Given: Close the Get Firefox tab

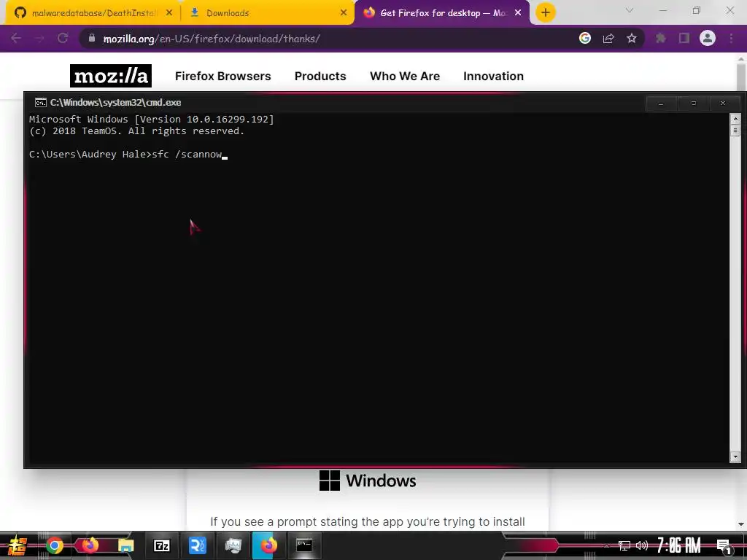Looking at the screenshot, I should [x=518, y=13].
